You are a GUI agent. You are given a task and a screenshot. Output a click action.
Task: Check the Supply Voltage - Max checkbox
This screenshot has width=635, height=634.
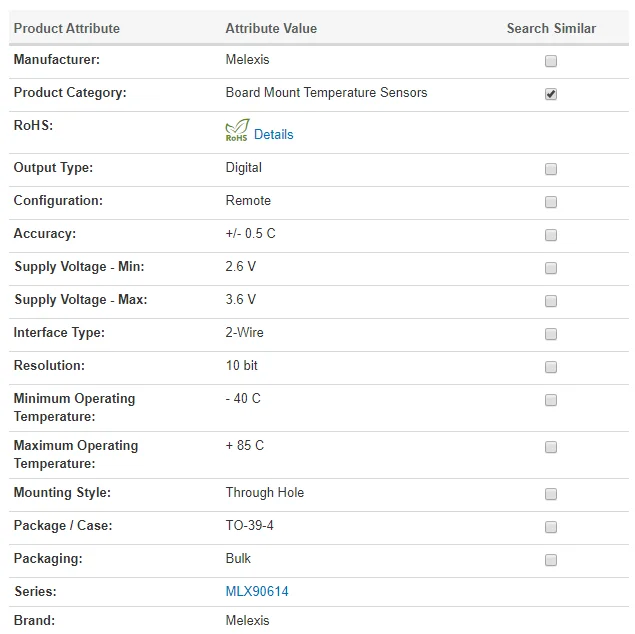point(551,301)
